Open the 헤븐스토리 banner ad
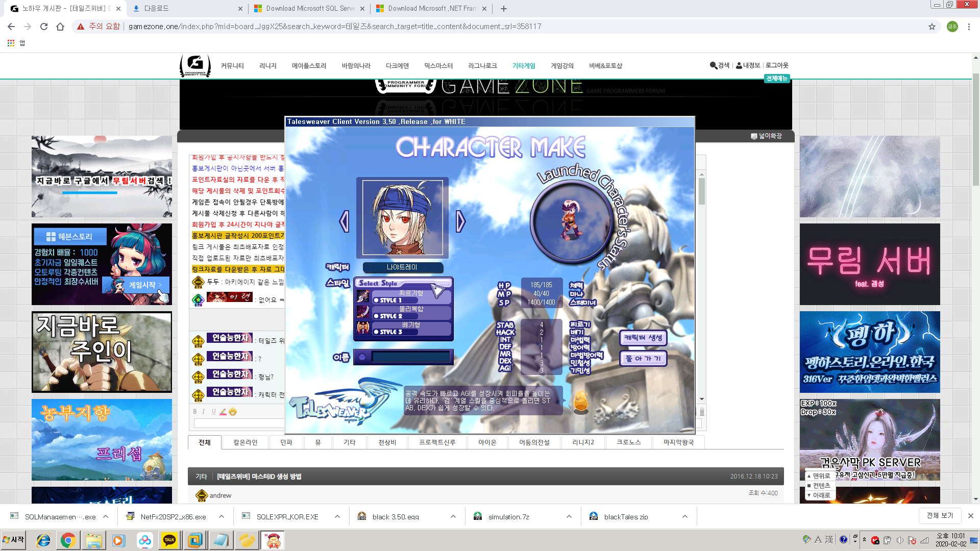The width and height of the screenshot is (980, 551). click(x=102, y=264)
